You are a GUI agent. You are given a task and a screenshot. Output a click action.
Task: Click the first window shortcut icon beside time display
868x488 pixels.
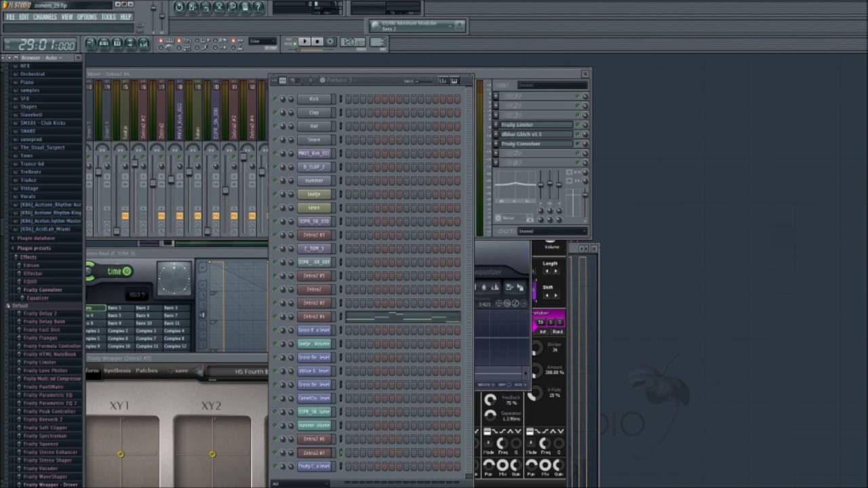pyautogui.click(x=90, y=43)
